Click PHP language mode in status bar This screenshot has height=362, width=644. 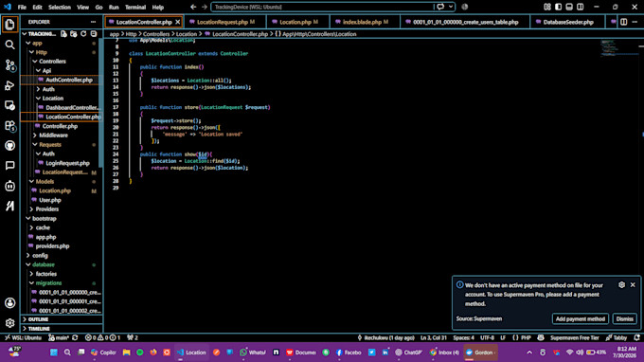tap(526, 337)
